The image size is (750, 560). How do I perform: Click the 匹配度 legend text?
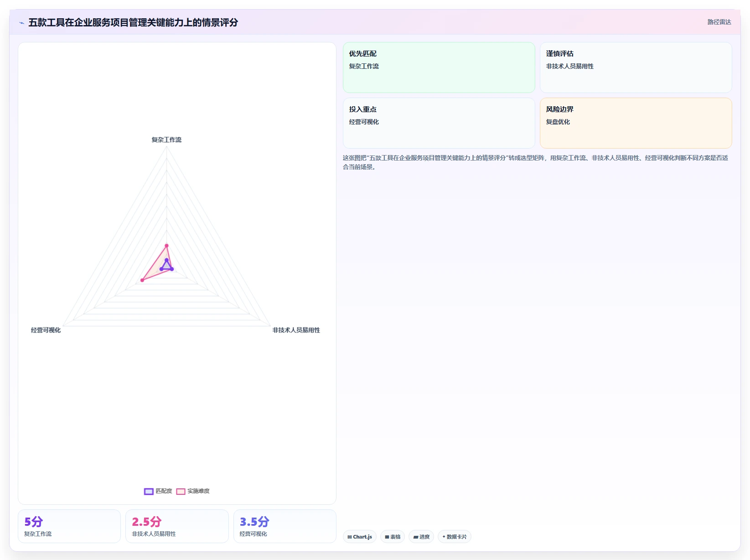[x=164, y=491]
